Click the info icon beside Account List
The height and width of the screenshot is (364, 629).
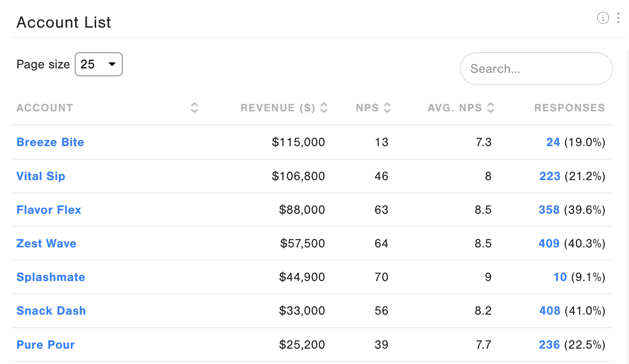point(603,18)
